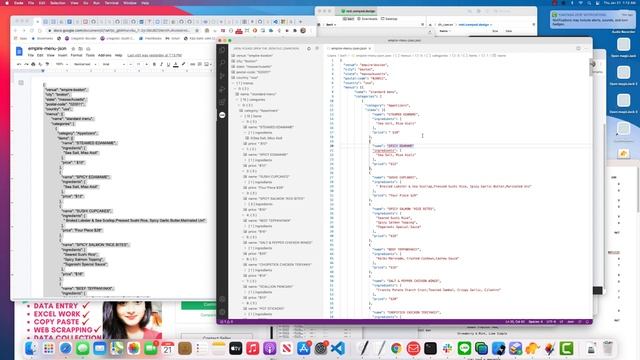Click the VS Code editor vertical scrollbar
Viewport: 640px width, 360px height.
click(x=590, y=67)
